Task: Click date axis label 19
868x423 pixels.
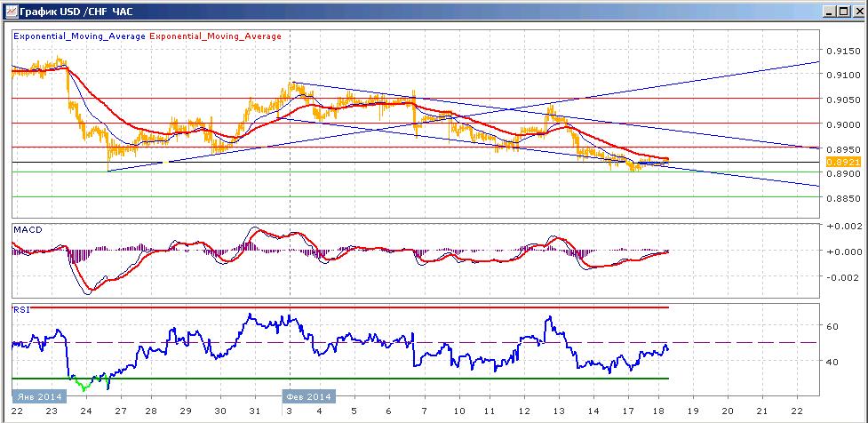Action: [693, 412]
